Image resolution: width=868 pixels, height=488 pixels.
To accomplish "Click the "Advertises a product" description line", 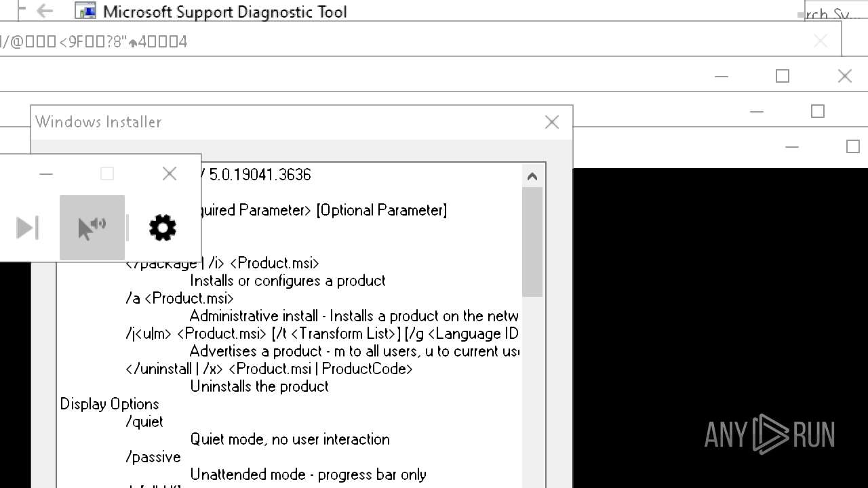I will click(354, 351).
